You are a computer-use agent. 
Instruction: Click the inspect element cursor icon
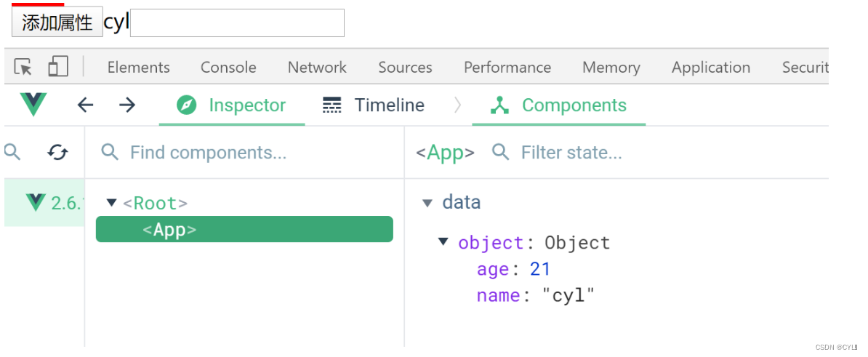coord(23,68)
